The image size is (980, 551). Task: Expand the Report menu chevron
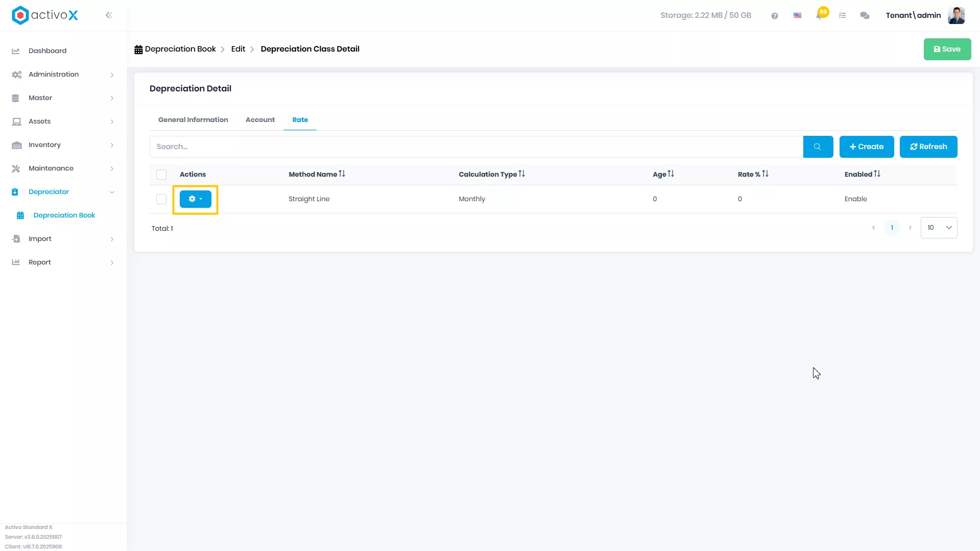click(112, 263)
